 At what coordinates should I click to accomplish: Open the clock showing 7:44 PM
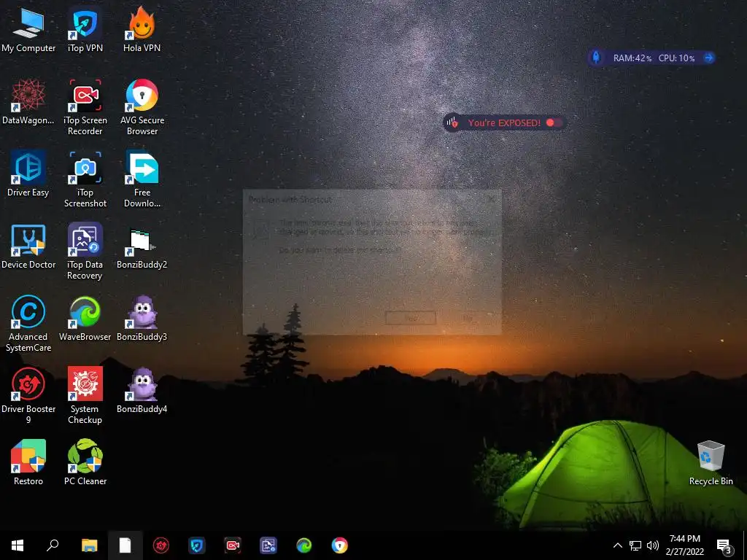(x=684, y=545)
